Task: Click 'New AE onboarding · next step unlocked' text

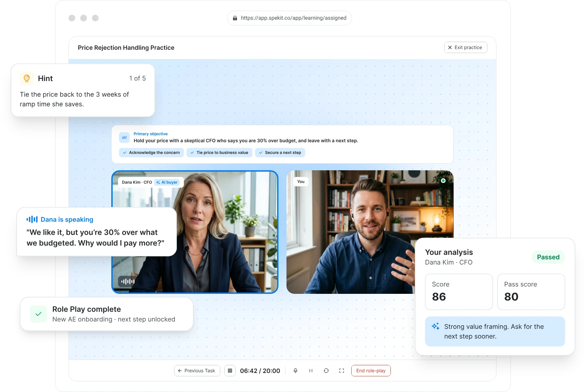Action: click(x=114, y=319)
